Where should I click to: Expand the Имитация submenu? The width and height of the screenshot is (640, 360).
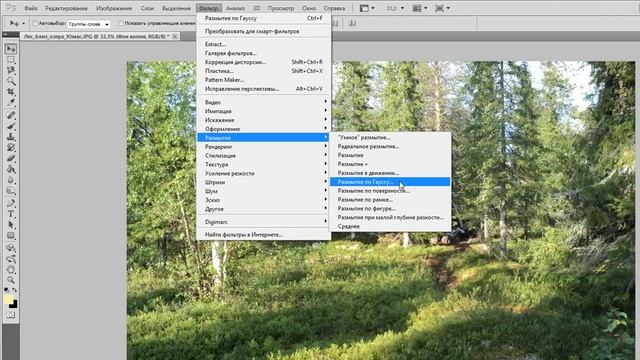tap(263, 111)
